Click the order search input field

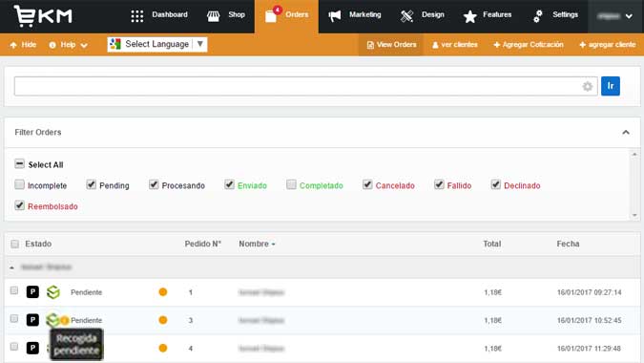coord(305,86)
